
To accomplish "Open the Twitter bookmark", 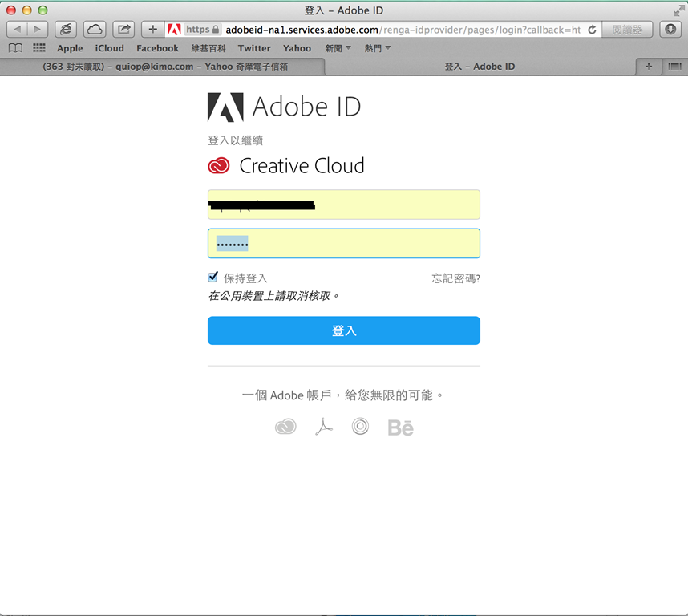I will point(254,48).
